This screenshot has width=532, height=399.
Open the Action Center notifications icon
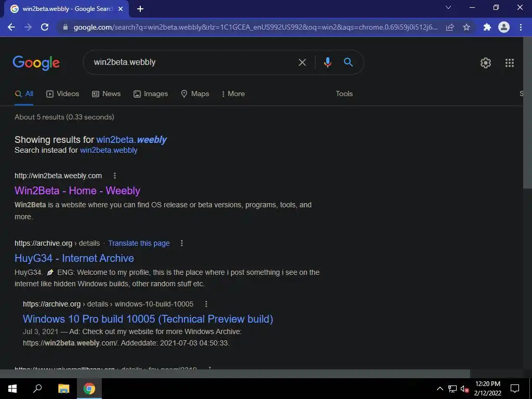(515, 389)
